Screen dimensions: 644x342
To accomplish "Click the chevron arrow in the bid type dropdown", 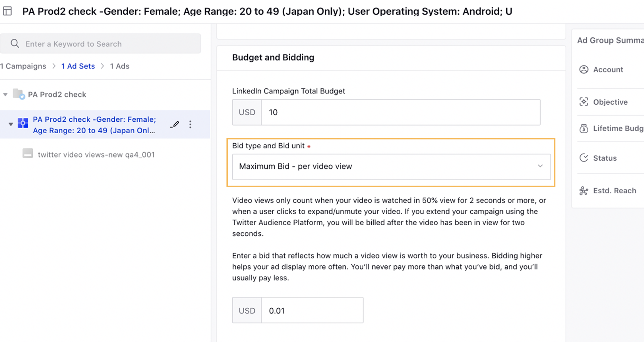I will point(540,166).
